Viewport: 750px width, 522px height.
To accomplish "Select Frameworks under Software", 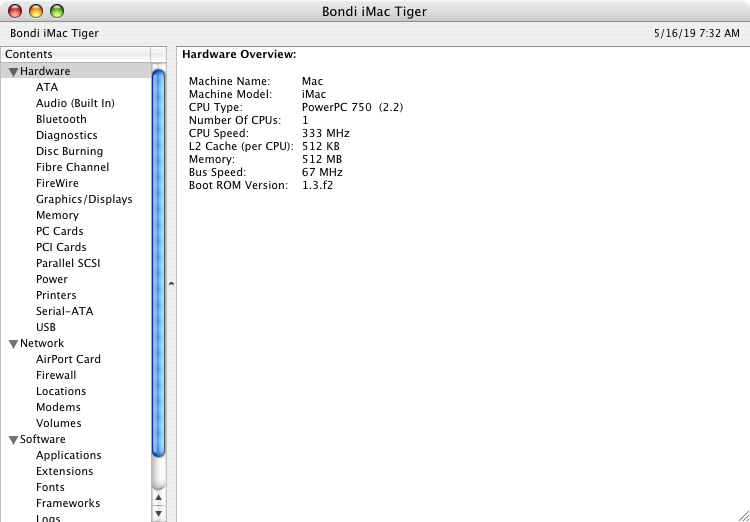I will pyautogui.click(x=68, y=503).
